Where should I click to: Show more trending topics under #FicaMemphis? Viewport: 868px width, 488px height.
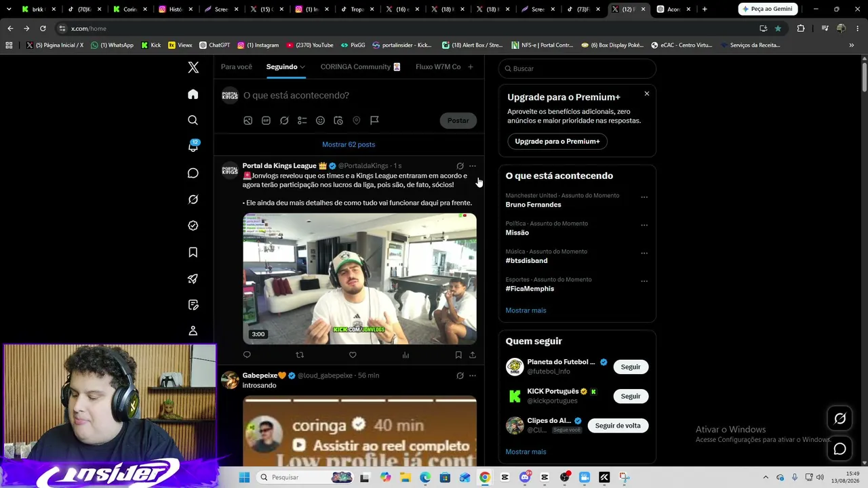tap(526, 310)
